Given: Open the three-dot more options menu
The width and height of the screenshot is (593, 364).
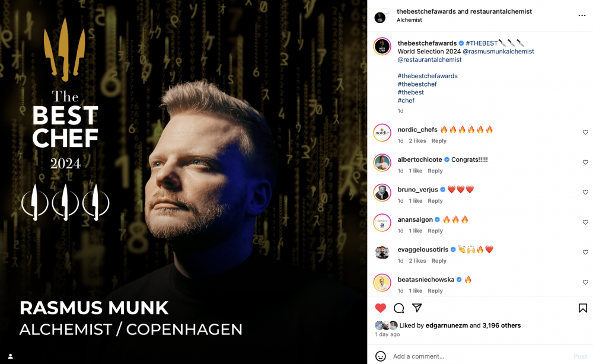Looking at the screenshot, I should coord(582,15).
